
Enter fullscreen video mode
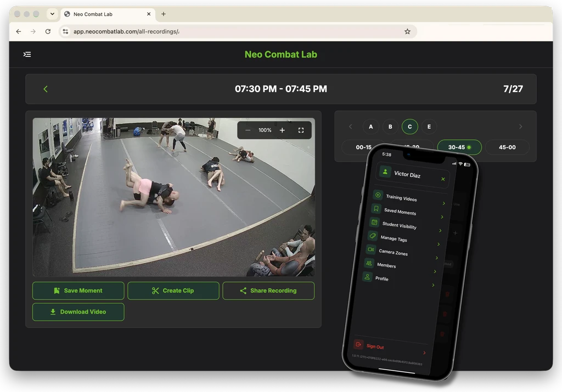coord(301,130)
